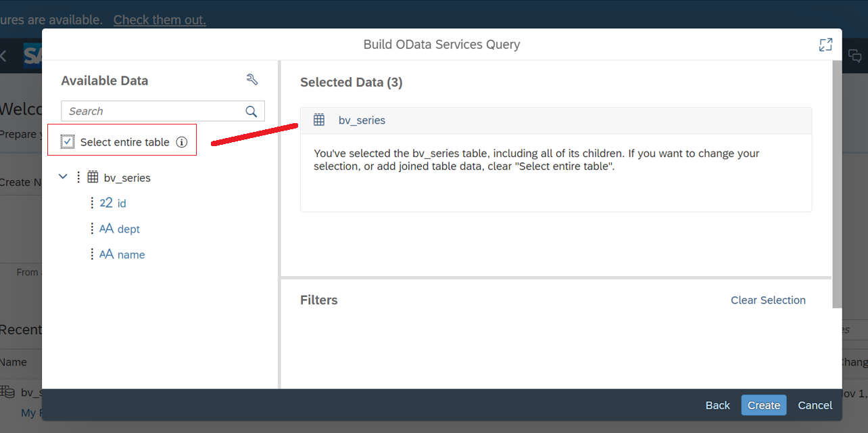The width and height of the screenshot is (868, 433).
Task: Click the table icon in Selected Data
Action: pyautogui.click(x=320, y=120)
